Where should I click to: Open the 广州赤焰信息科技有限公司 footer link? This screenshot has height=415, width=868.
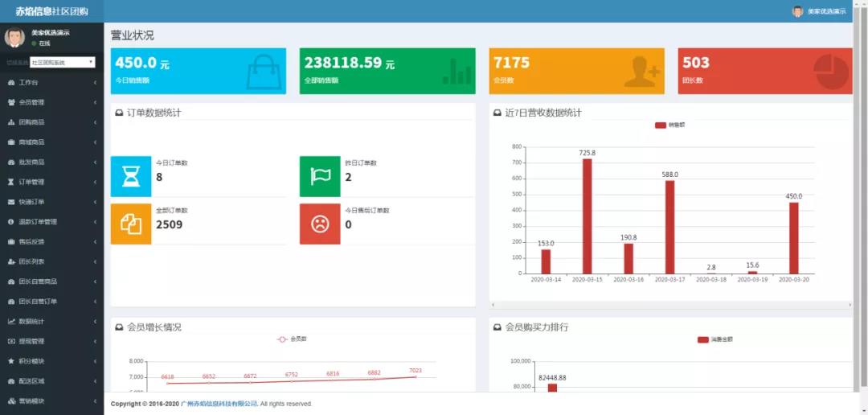coord(219,404)
